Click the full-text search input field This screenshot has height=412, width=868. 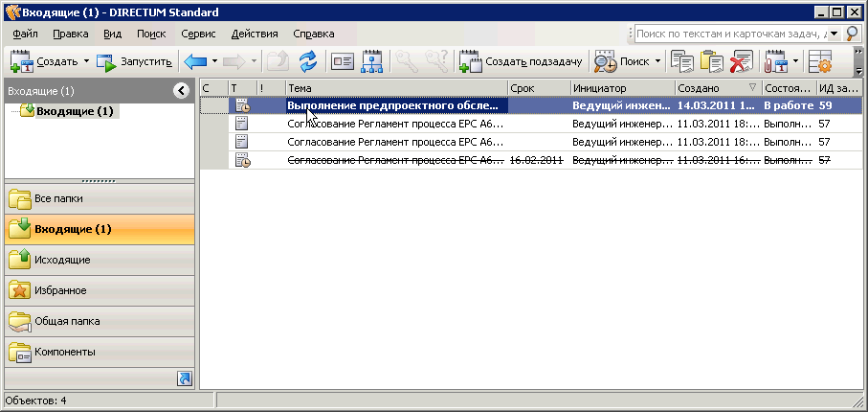[731, 34]
